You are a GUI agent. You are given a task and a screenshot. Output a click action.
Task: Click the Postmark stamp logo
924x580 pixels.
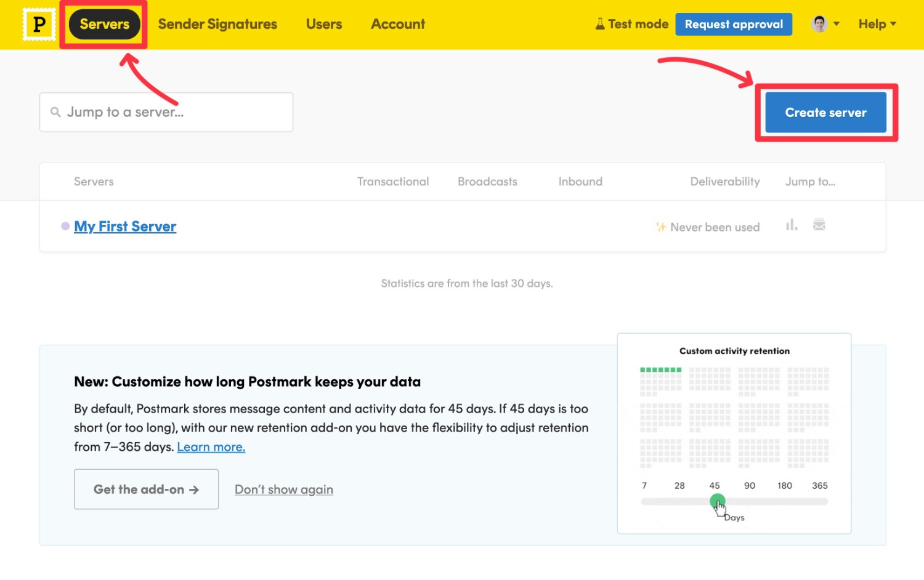point(39,24)
